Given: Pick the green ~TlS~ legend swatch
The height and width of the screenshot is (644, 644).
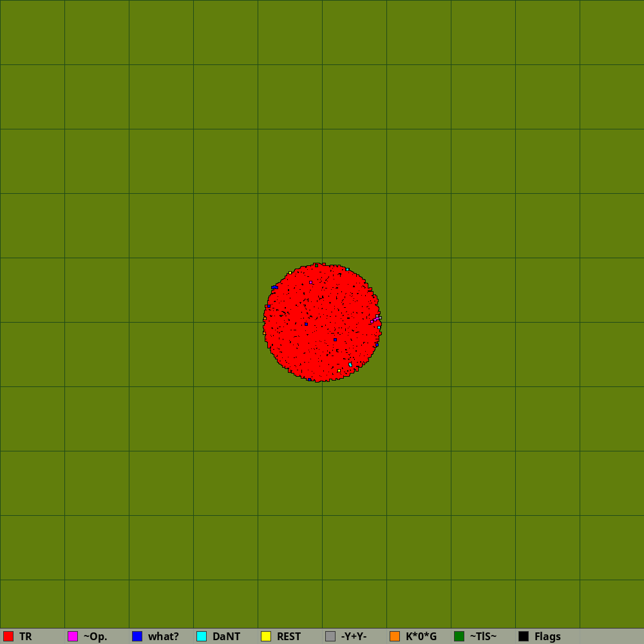Looking at the screenshot, I should (x=459, y=636).
